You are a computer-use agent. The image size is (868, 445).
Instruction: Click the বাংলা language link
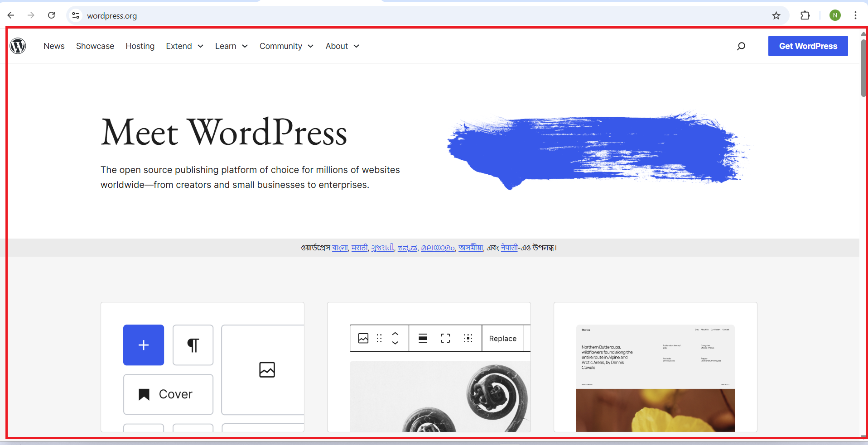tap(340, 248)
